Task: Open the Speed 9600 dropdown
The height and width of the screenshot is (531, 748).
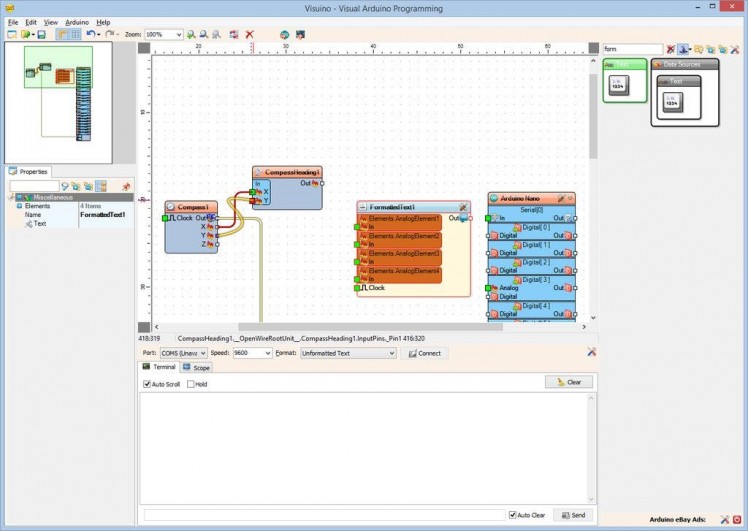Action: click(251, 353)
